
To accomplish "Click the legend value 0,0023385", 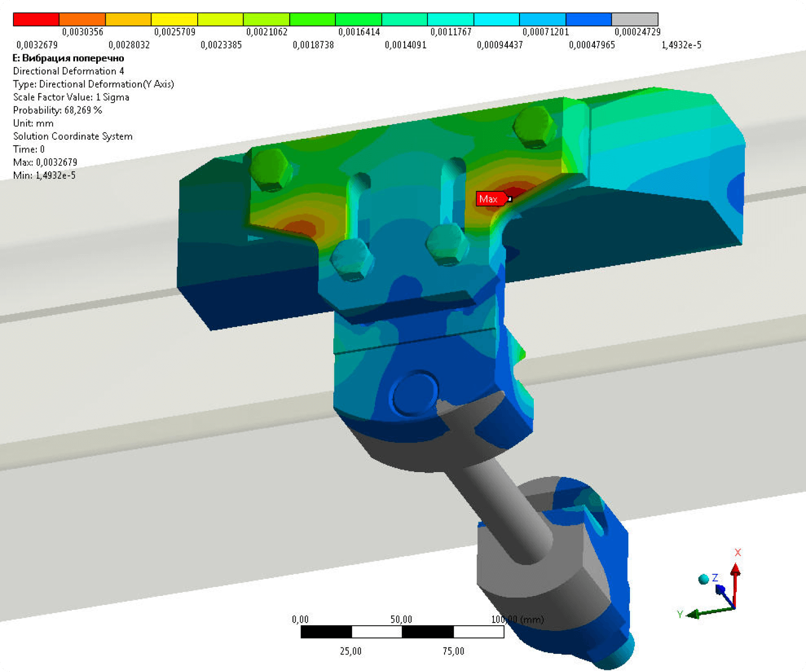I will (221, 45).
